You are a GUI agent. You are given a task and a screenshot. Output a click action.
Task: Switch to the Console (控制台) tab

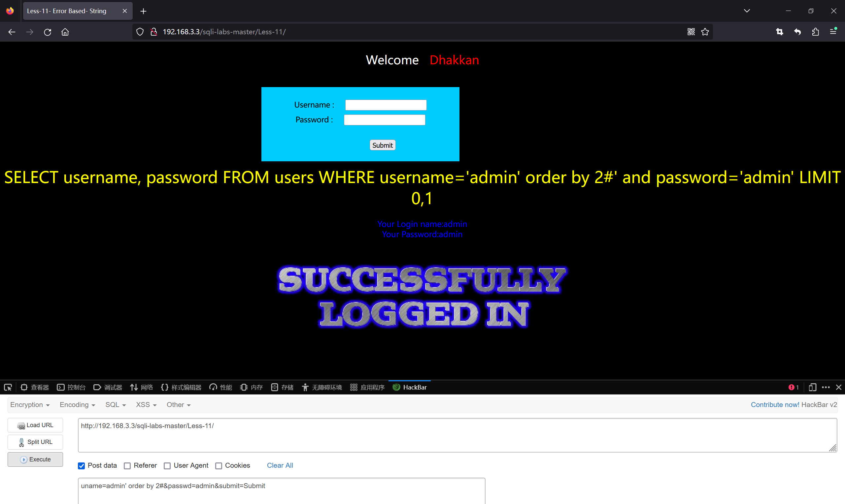click(x=71, y=387)
